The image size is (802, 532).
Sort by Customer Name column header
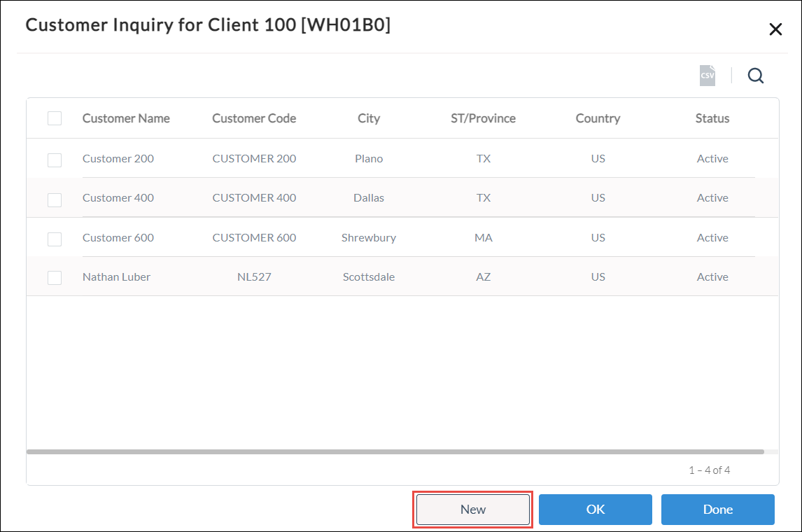coord(126,118)
